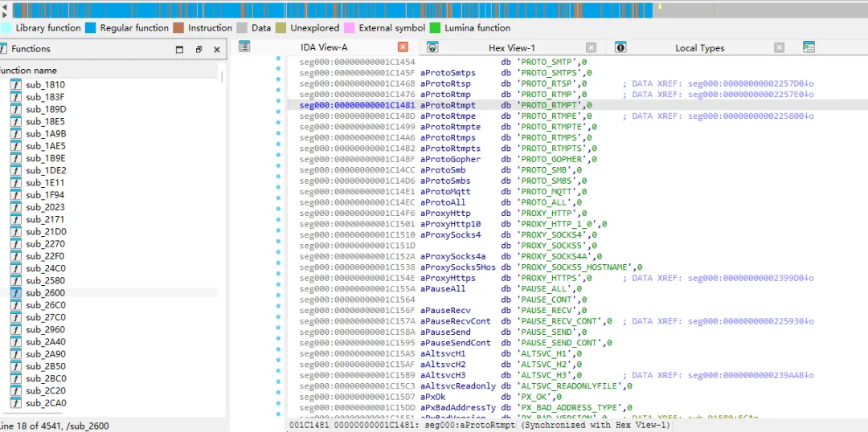The width and height of the screenshot is (868, 432).
Task: Select function sub_189D icon
Action: [16, 109]
